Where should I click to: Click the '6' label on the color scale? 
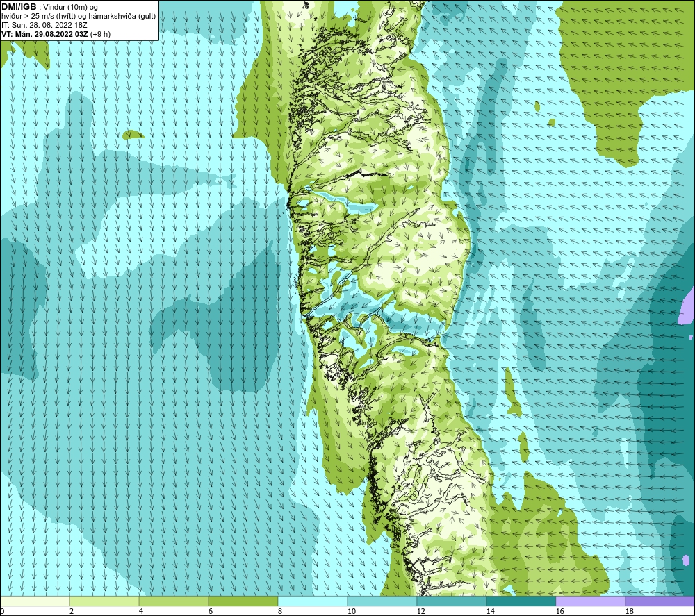[211, 611]
